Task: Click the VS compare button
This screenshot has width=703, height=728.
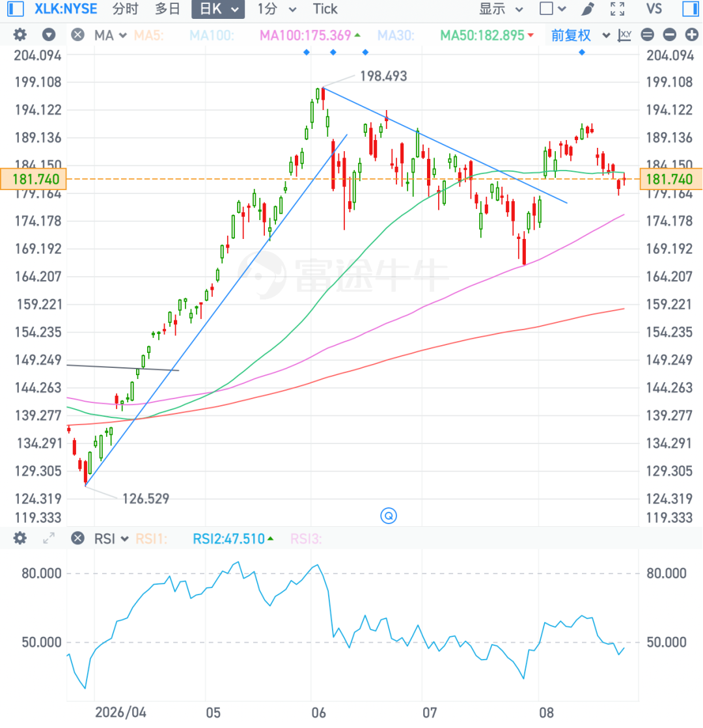Action: [654, 9]
